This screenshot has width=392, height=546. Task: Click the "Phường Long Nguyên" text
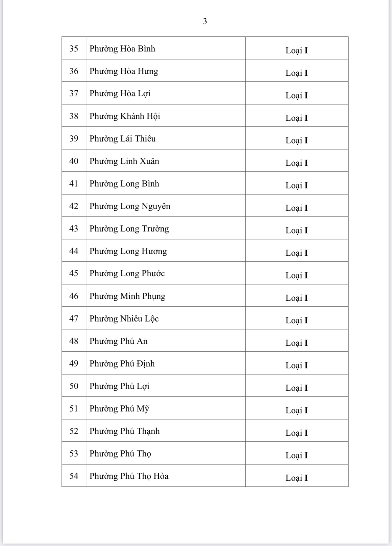coord(130,206)
